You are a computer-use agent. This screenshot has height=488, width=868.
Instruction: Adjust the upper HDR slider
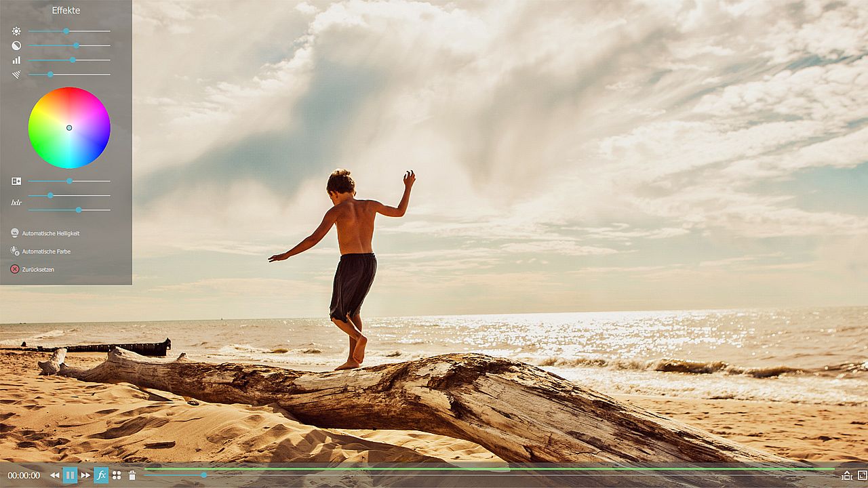[x=69, y=195]
